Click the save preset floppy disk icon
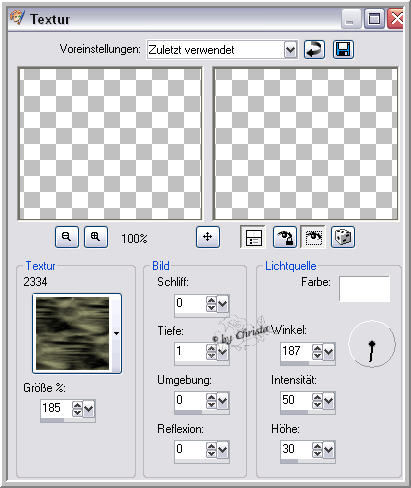The image size is (411, 488). [343, 50]
